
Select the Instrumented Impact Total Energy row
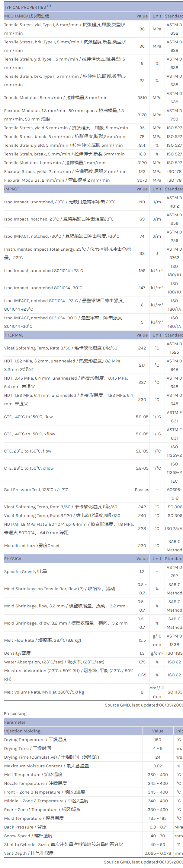[x=68, y=253]
